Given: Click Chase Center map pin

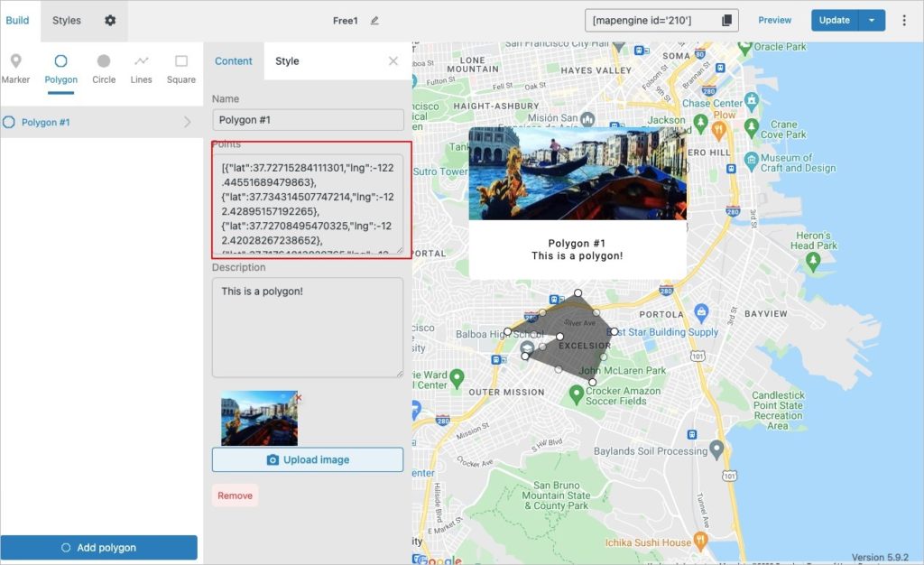Looking at the screenshot, I should [x=752, y=101].
